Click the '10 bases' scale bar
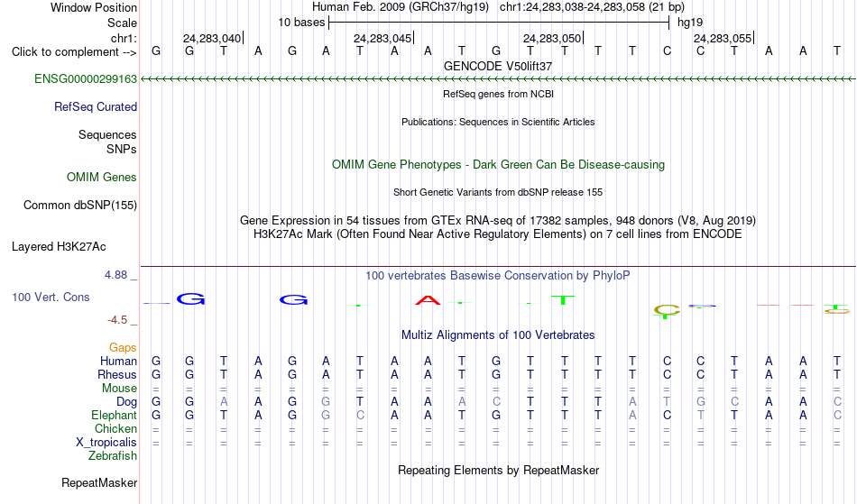The height and width of the screenshot is (504, 857). [499, 23]
